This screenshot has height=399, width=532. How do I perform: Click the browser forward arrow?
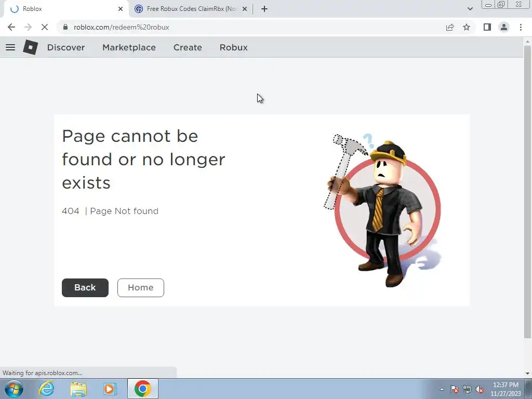tap(28, 27)
